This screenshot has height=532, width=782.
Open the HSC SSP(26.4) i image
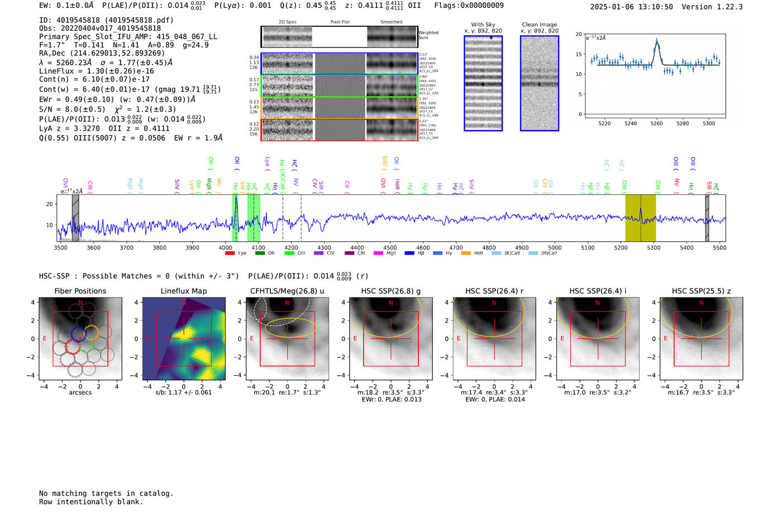pos(598,339)
